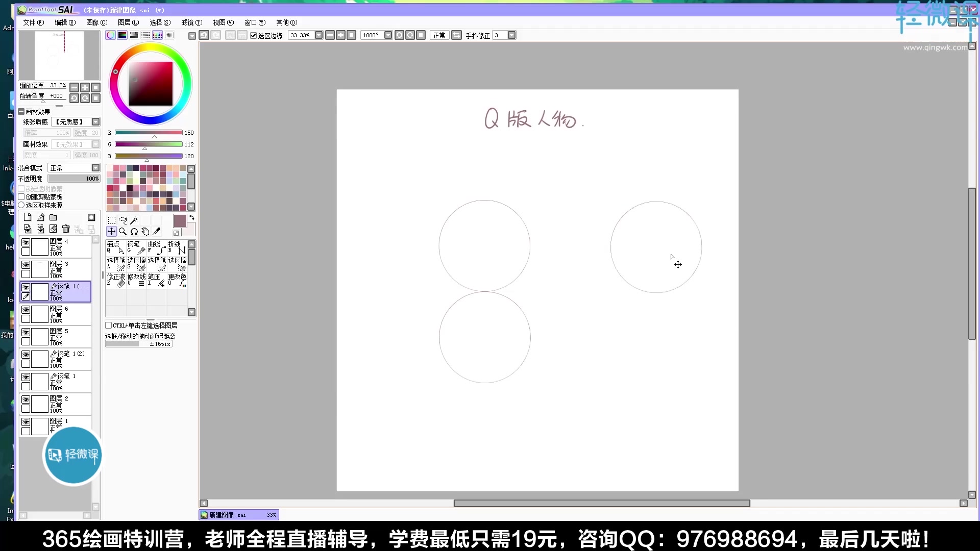Select the hand pan tool

145,232
